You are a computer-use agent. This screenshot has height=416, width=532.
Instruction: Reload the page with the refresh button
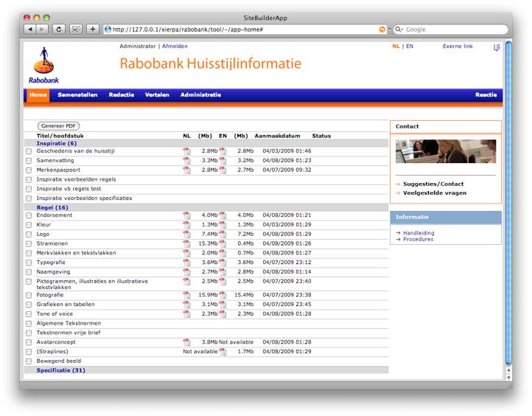click(59, 30)
